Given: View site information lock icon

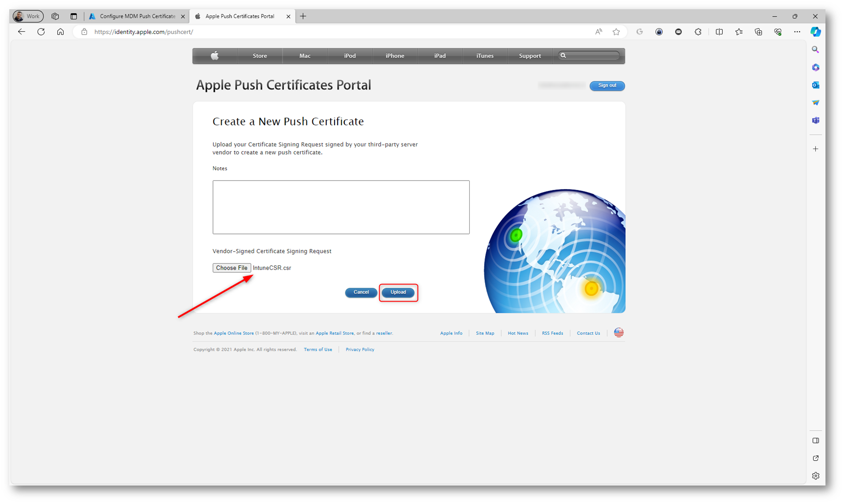Looking at the screenshot, I should point(84,32).
